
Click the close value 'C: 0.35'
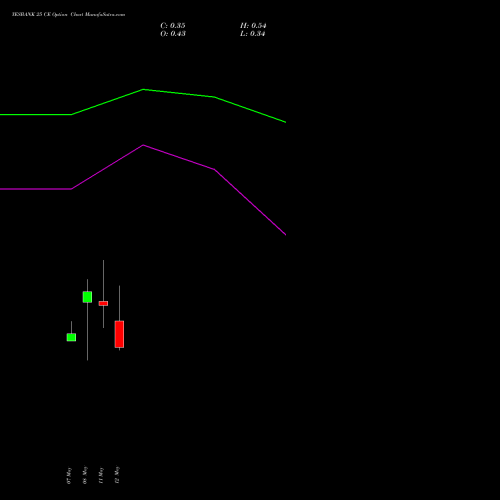pos(173,26)
